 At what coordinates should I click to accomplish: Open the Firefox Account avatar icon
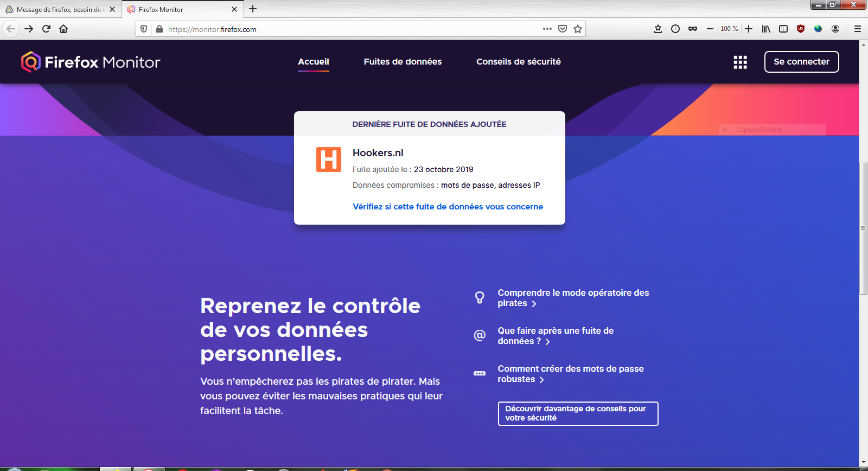tap(835, 29)
